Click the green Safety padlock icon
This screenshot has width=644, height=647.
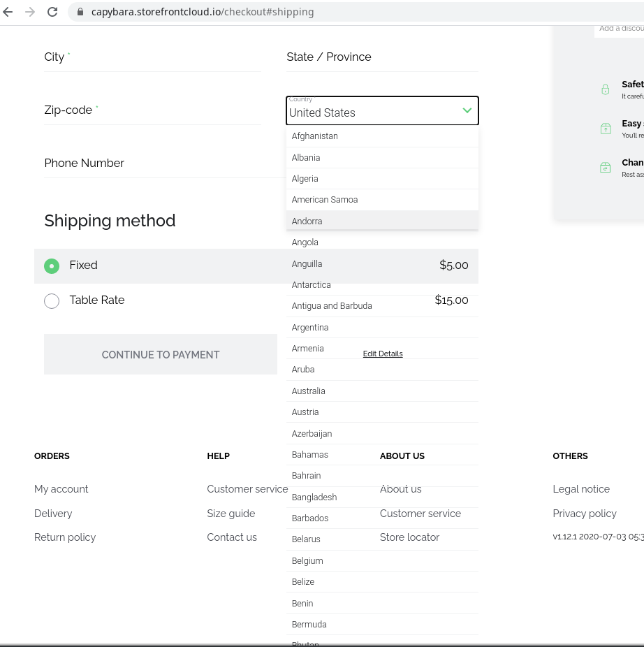[x=605, y=89]
